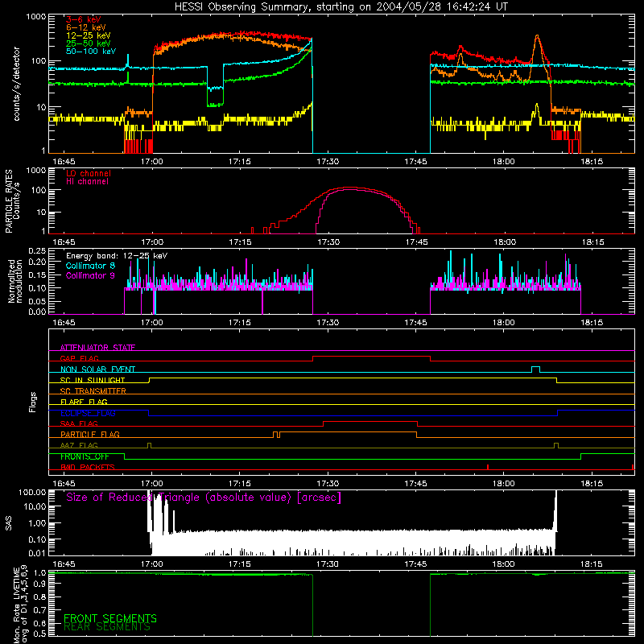644x644 pixels.
Task: Select the Collimator 8 legend label
Action: [x=90, y=266]
